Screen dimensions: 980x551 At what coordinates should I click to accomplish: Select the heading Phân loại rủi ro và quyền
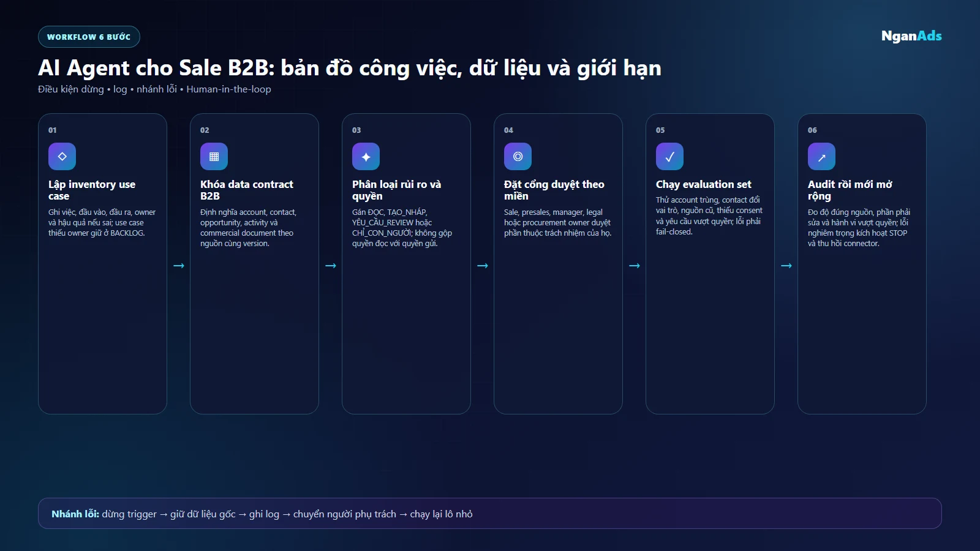point(396,190)
